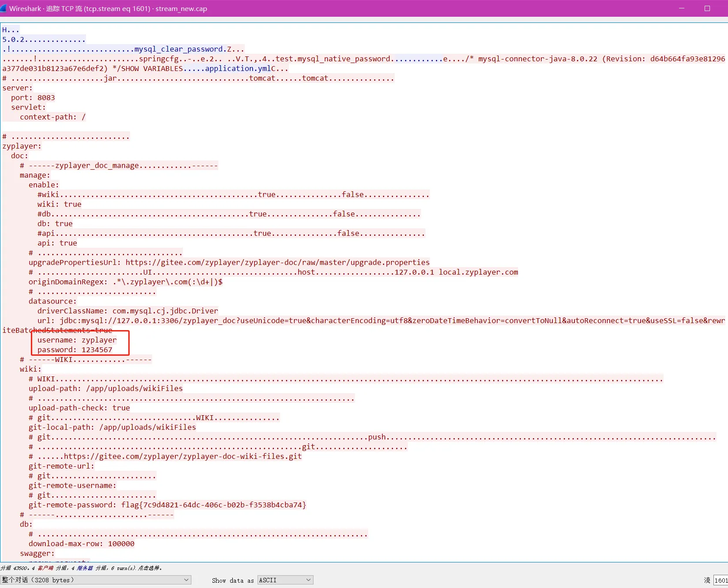Click the password: 1234567 line

click(75, 350)
